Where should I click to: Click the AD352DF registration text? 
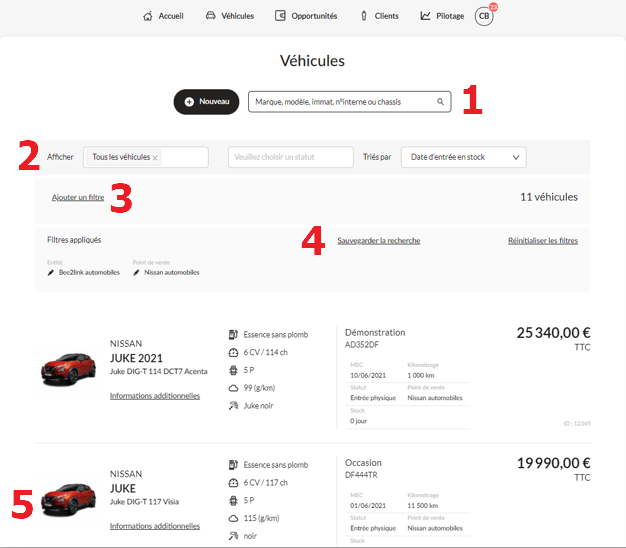[362, 345]
